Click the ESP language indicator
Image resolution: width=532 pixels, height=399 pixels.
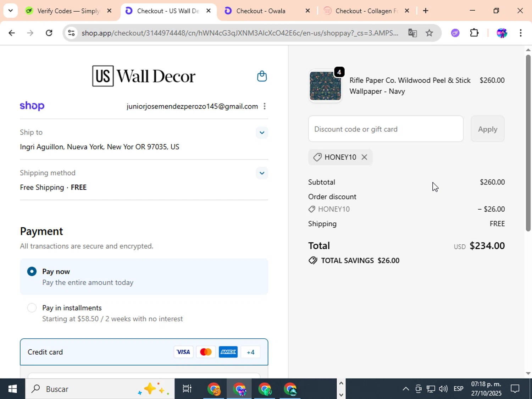click(x=458, y=389)
